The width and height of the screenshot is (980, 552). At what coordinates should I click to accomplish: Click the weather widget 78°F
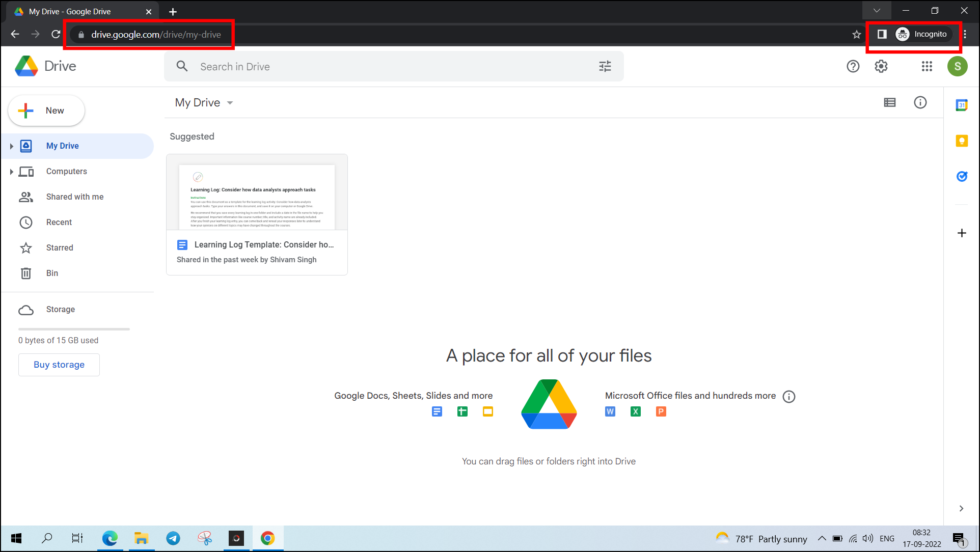click(x=761, y=539)
